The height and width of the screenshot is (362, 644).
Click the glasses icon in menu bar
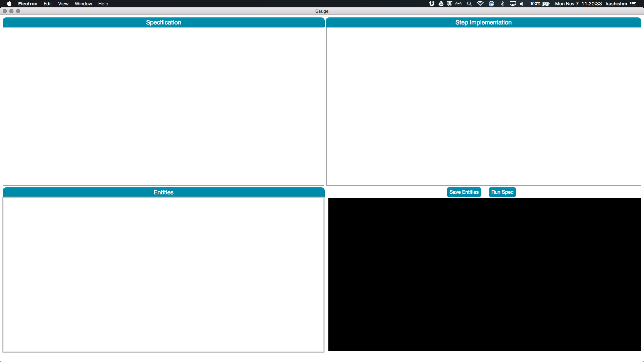[x=459, y=4]
